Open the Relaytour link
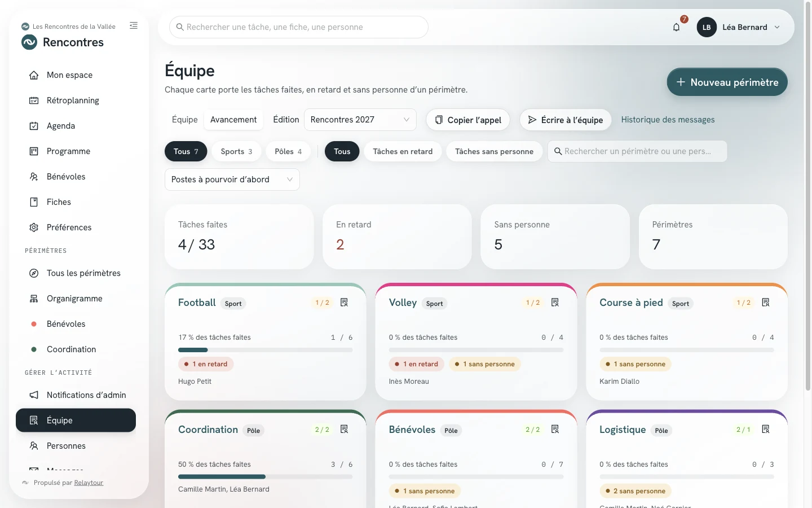Viewport: 812px width, 508px height. [89, 483]
